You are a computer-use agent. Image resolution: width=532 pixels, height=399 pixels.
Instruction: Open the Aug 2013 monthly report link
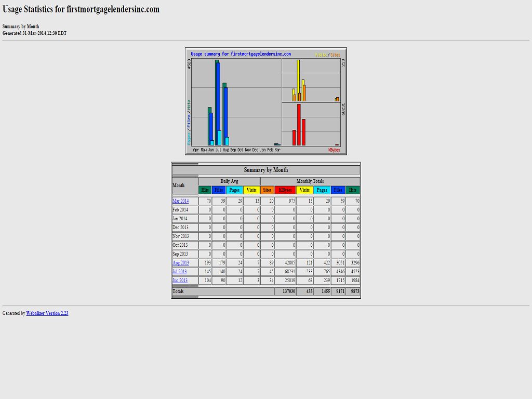tap(180, 262)
